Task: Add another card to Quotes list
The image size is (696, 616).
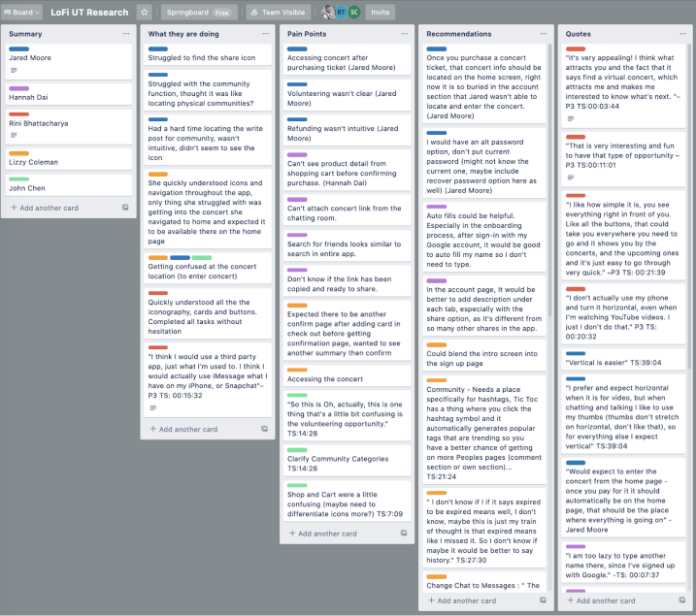Action: [601, 600]
